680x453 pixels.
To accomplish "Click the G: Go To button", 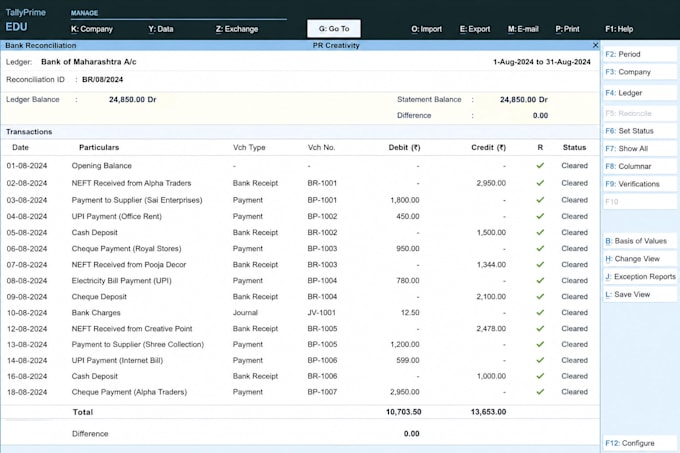I will click(x=333, y=29).
